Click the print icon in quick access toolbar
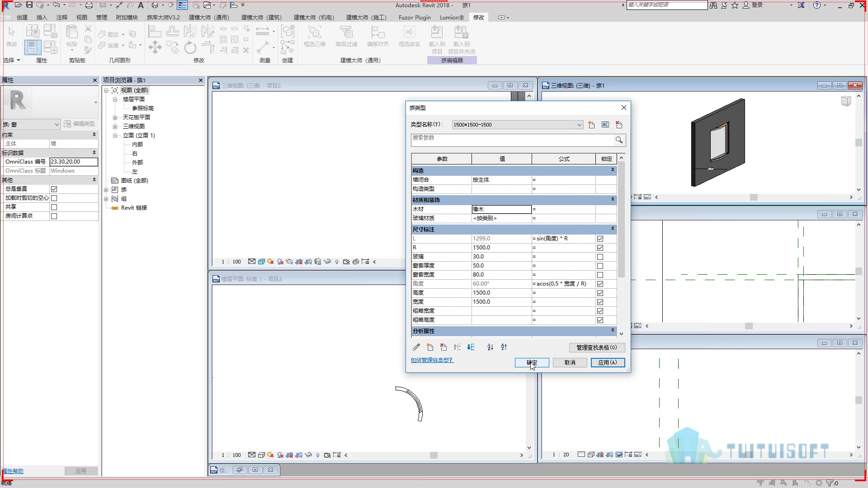 click(89, 5)
